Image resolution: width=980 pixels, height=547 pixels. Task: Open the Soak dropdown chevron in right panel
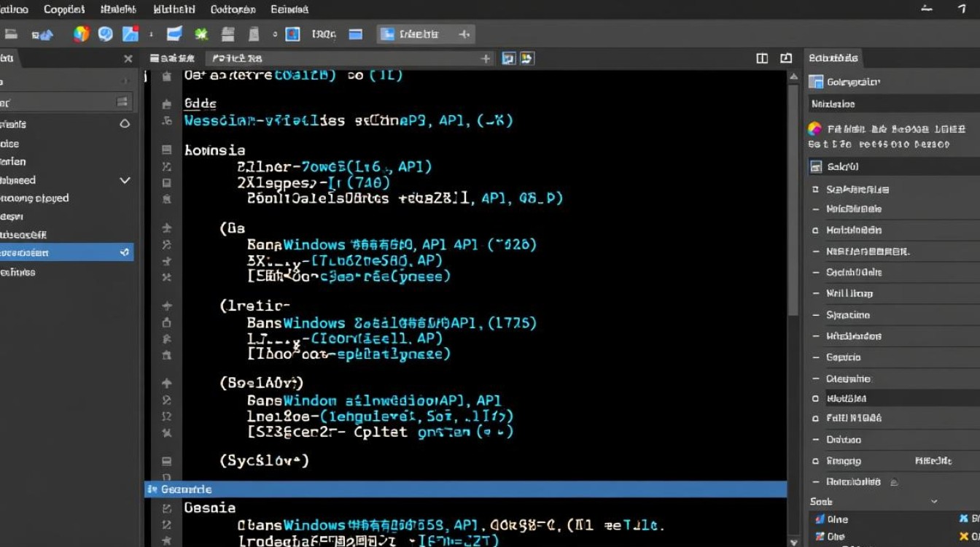(x=934, y=502)
